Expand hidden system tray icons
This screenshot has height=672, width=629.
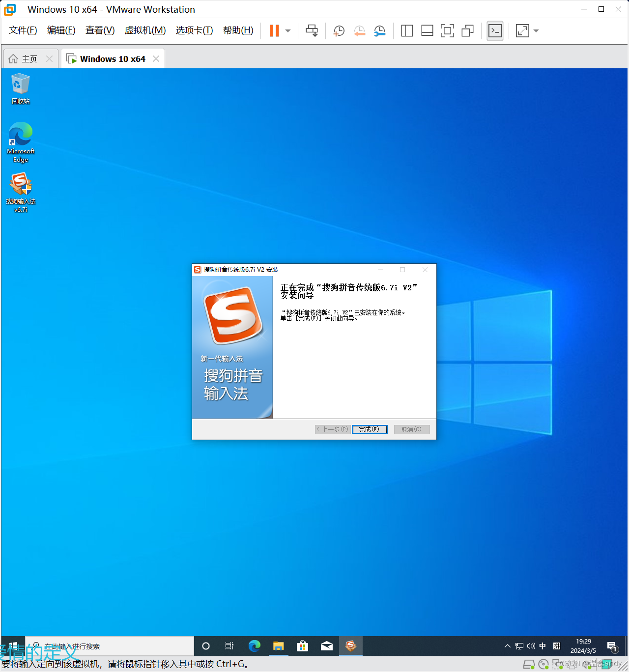click(x=508, y=646)
